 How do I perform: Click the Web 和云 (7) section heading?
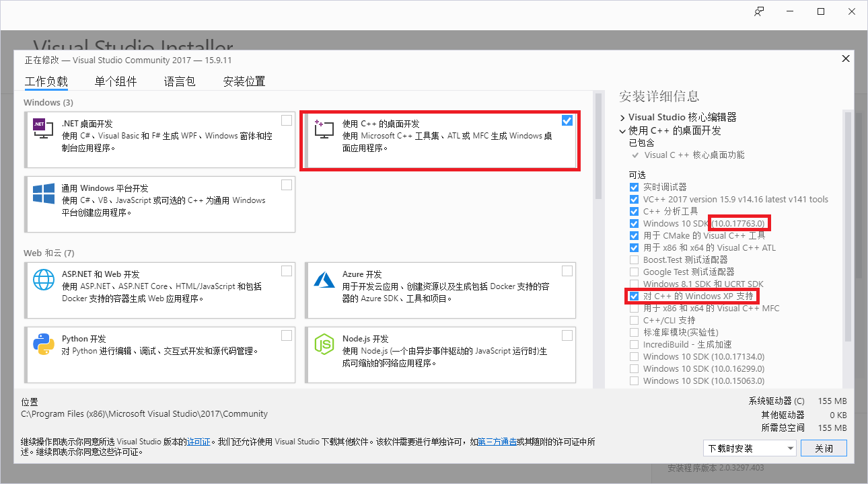[x=49, y=253]
